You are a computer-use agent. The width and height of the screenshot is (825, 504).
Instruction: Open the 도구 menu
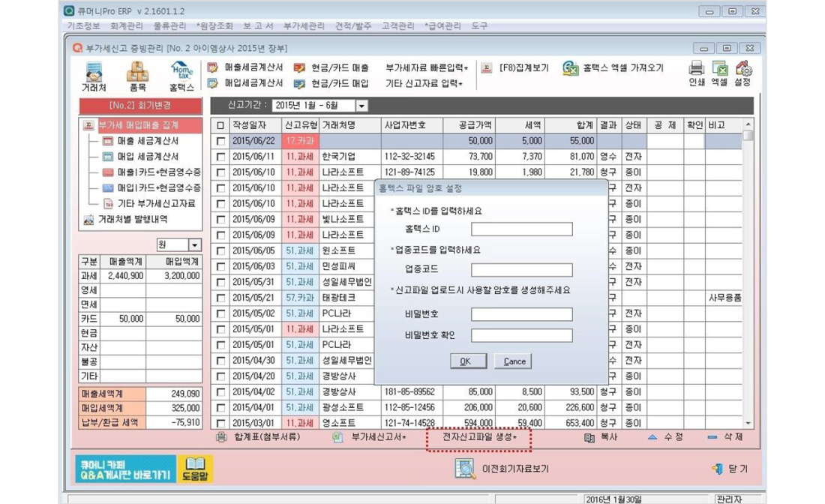pos(479,25)
